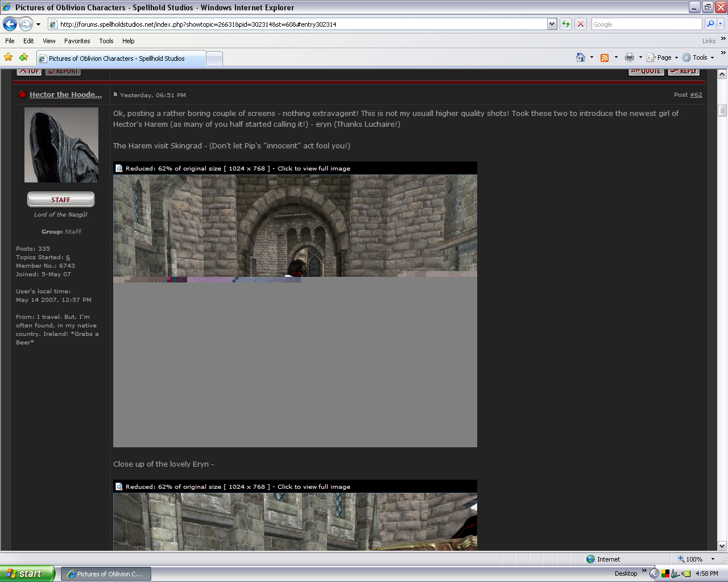Click the QUOTE button
The width and height of the screenshot is (728, 582).
646,72
